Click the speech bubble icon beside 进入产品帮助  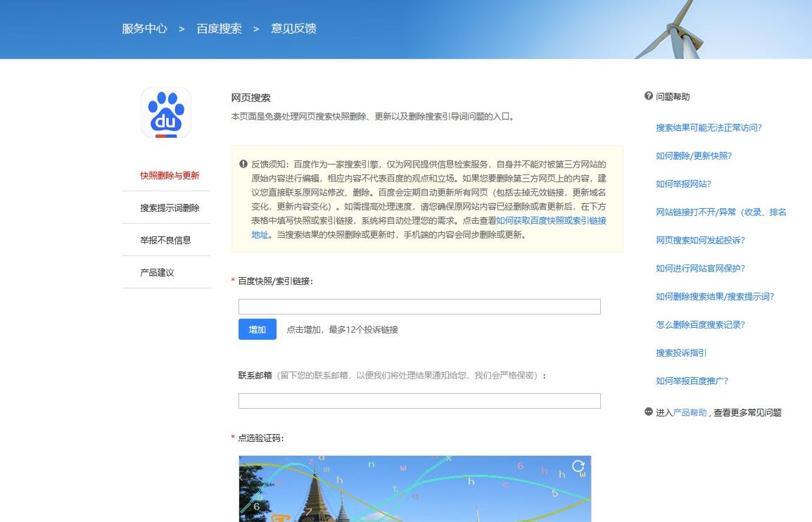point(649,412)
